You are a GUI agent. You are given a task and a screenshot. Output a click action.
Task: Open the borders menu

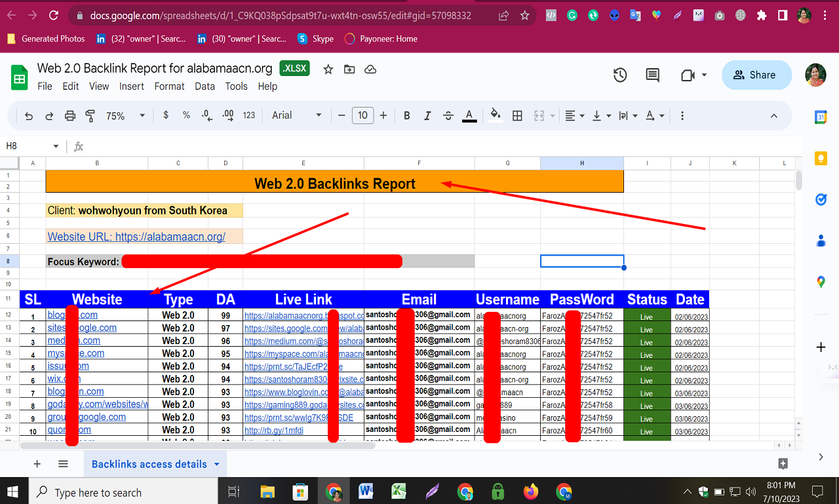tap(517, 115)
